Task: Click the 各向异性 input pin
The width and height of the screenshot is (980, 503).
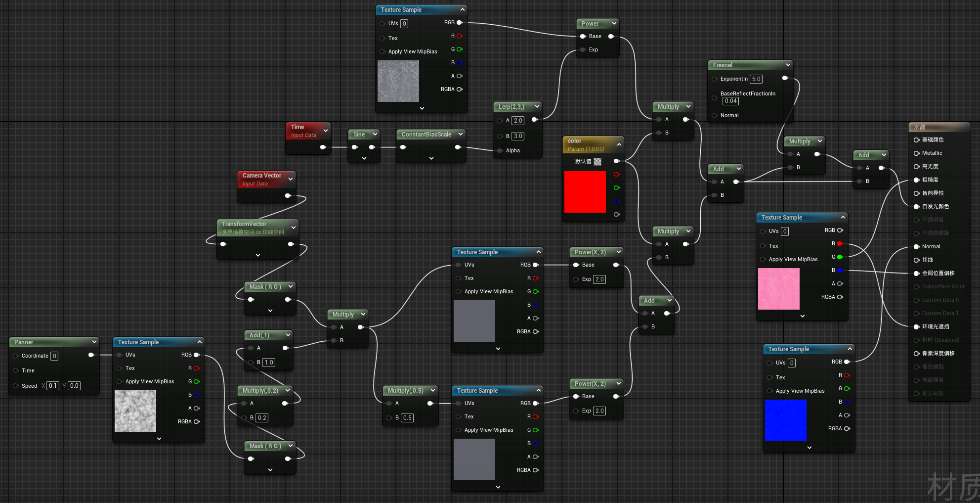Action: pos(916,193)
